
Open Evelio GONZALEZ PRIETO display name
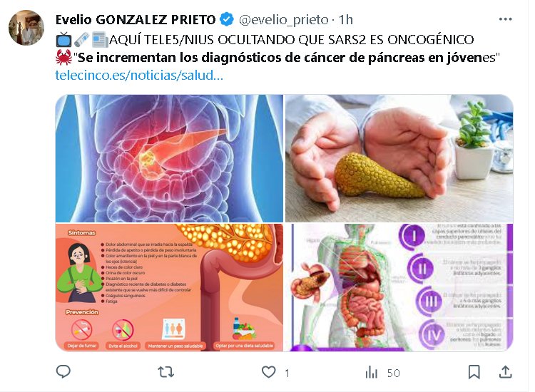(x=136, y=19)
